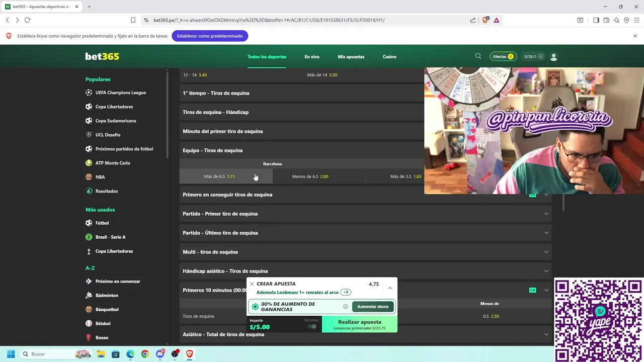Share this page via address bar icon
This screenshot has width=644, height=362.
[x=473, y=20]
